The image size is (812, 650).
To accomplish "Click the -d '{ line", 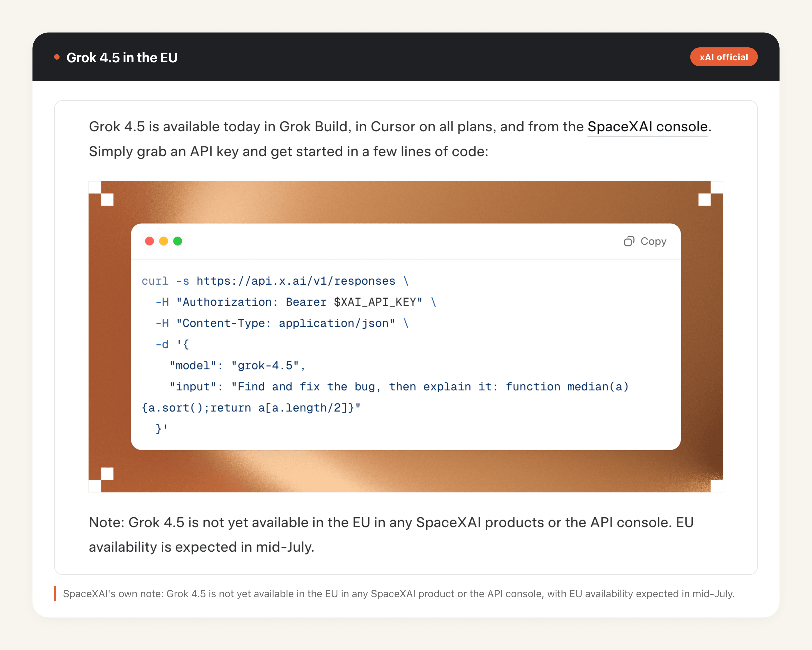I will (x=173, y=344).
